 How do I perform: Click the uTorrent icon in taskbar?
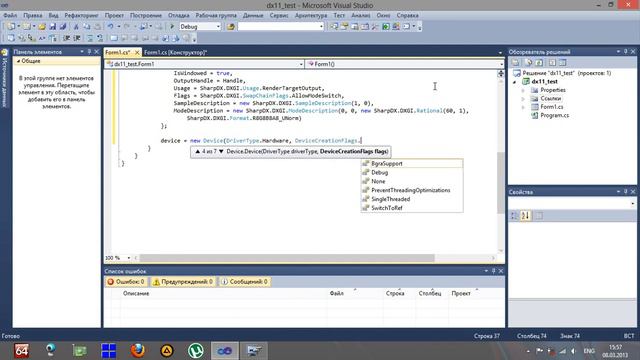(196, 351)
